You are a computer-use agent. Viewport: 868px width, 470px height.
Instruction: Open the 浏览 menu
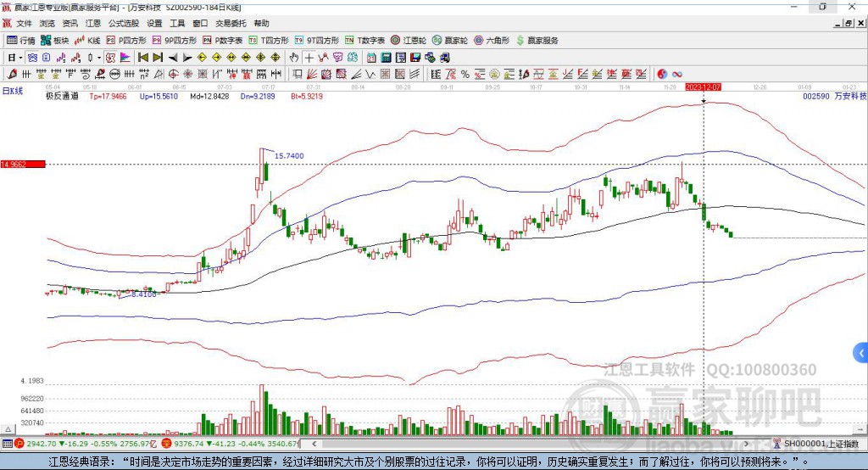pos(47,23)
